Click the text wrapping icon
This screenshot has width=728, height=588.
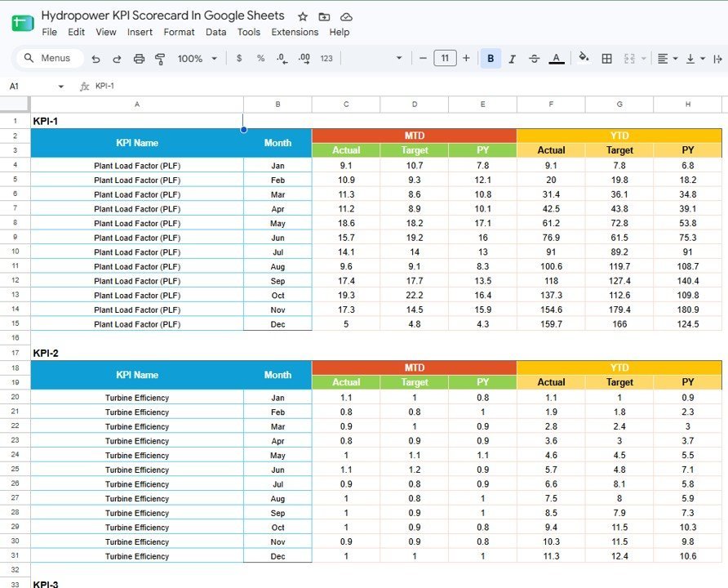(x=717, y=59)
